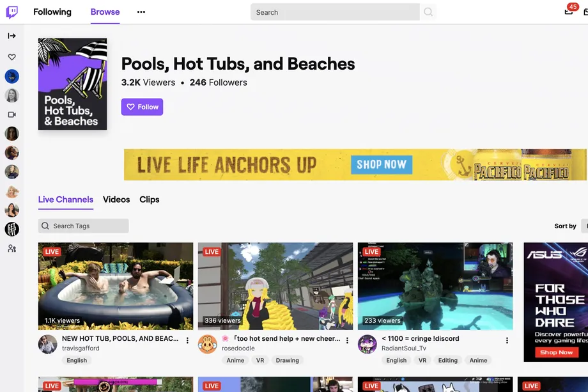Click the Editing tag under RadiantSoul_Tv
The image size is (588, 392).
tap(448, 360)
